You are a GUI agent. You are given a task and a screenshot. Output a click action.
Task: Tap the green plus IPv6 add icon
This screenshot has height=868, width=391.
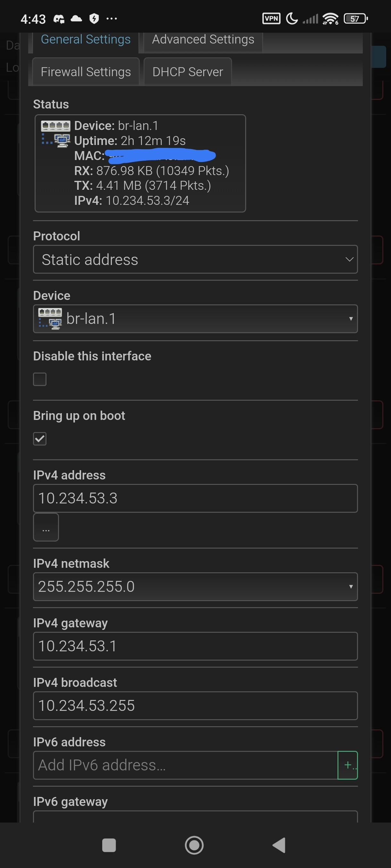pos(348,765)
